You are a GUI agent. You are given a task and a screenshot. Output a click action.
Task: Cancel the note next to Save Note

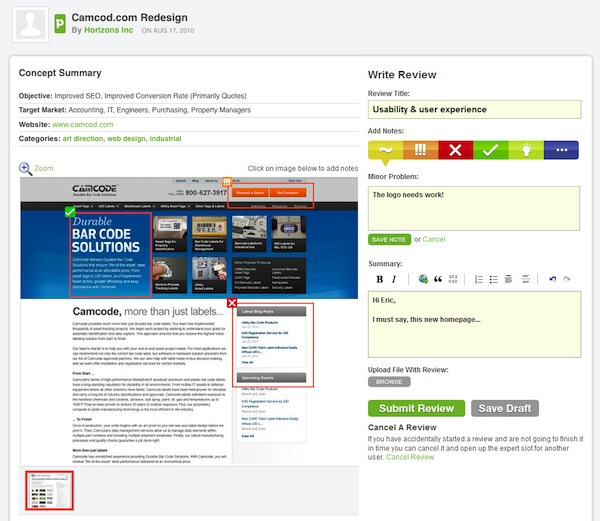pyautogui.click(x=433, y=240)
